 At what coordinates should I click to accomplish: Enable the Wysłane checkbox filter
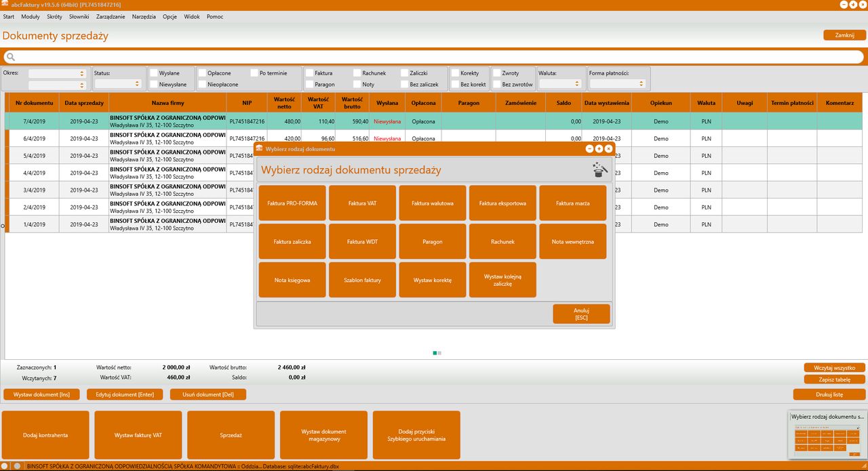[x=154, y=73]
